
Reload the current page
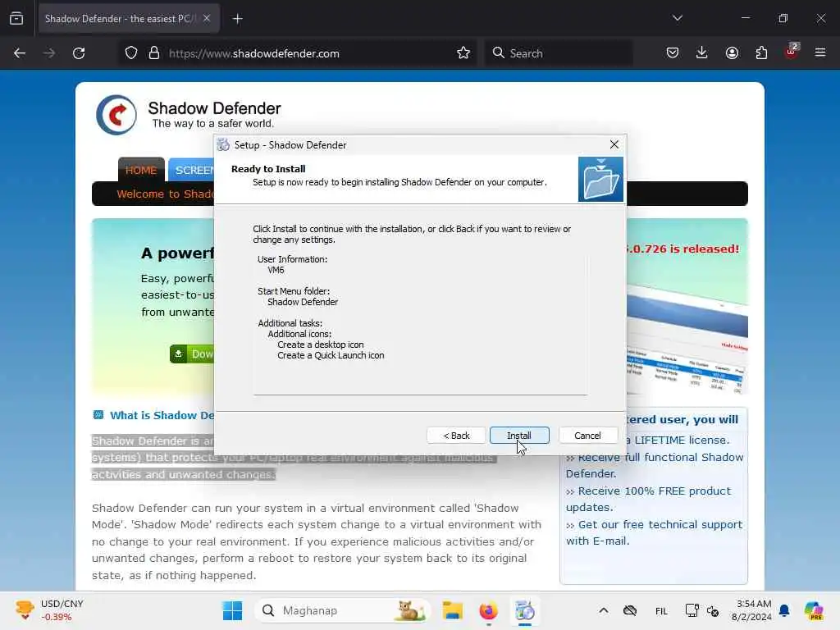(79, 53)
